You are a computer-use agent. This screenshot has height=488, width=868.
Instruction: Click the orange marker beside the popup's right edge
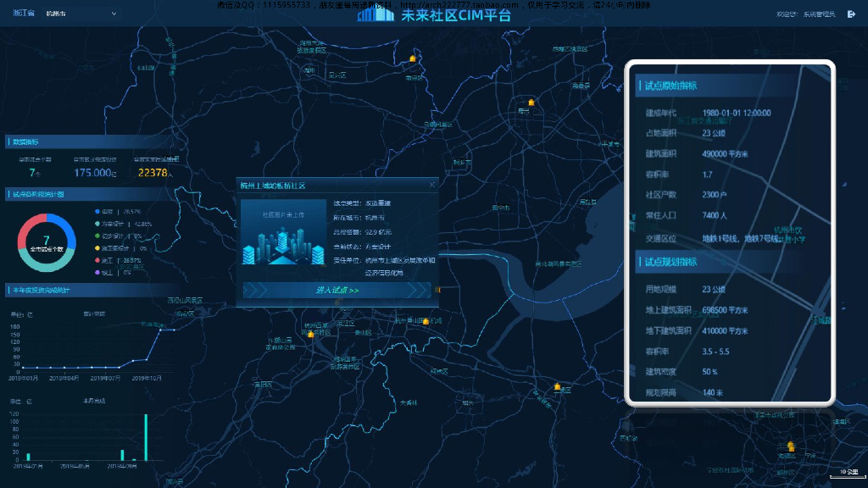tap(439, 290)
